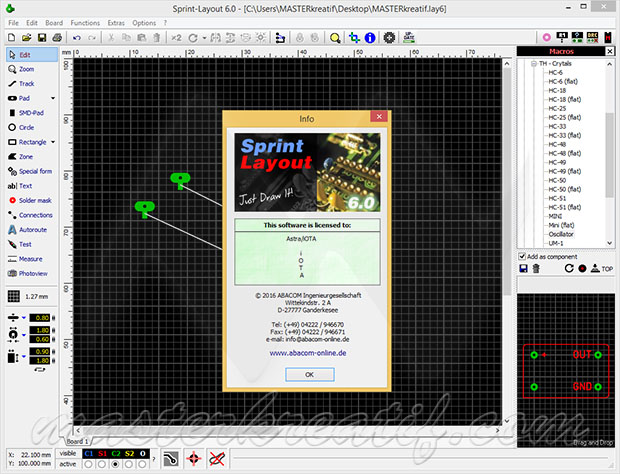Toggle Add as component checkbox
This screenshot has height=474, width=620.
(522, 256)
